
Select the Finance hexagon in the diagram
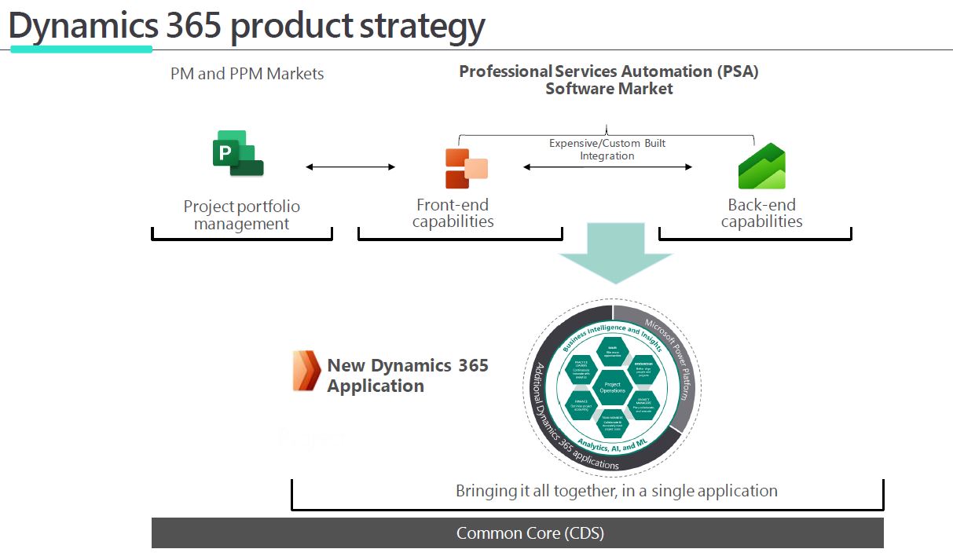(581, 404)
